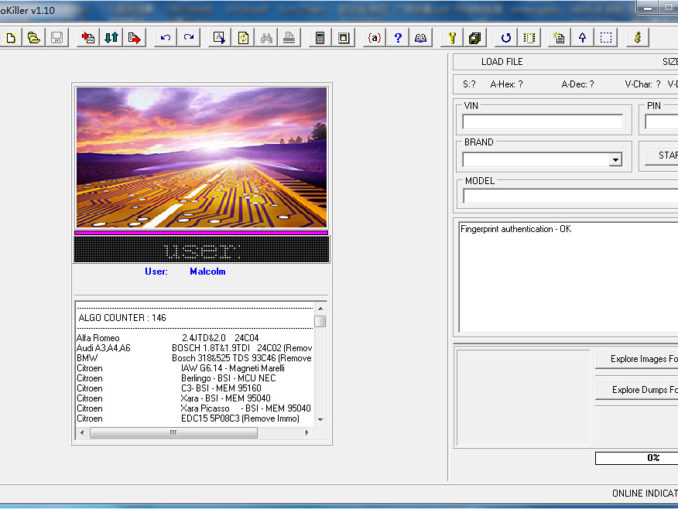Image resolution: width=678 pixels, height=509 pixels.
Task: Click the open book icon
Action: point(421,38)
